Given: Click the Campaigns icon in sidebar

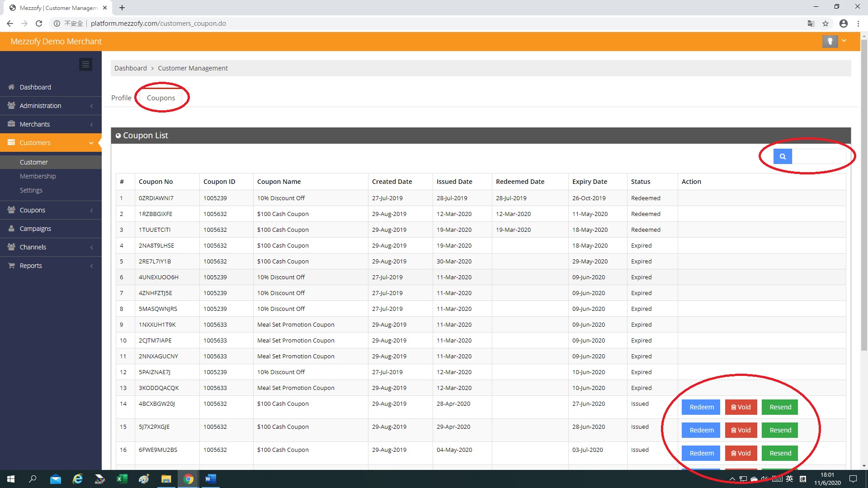Looking at the screenshot, I should (x=12, y=228).
